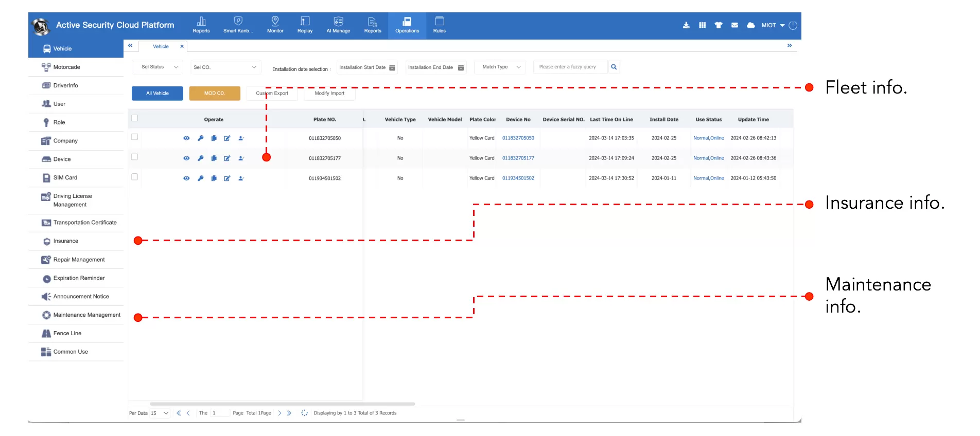Open the Replay icon in top bar
The width and height of the screenshot is (980, 436).
[305, 21]
